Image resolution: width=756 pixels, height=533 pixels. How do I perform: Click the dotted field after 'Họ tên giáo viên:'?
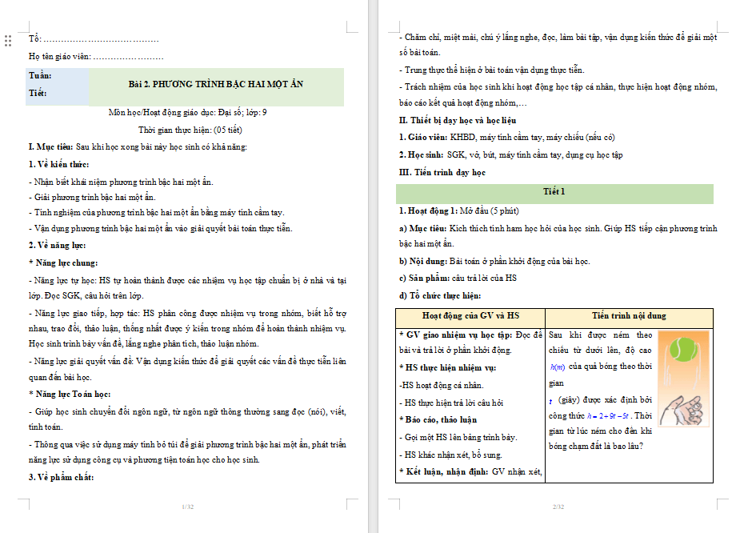point(128,57)
